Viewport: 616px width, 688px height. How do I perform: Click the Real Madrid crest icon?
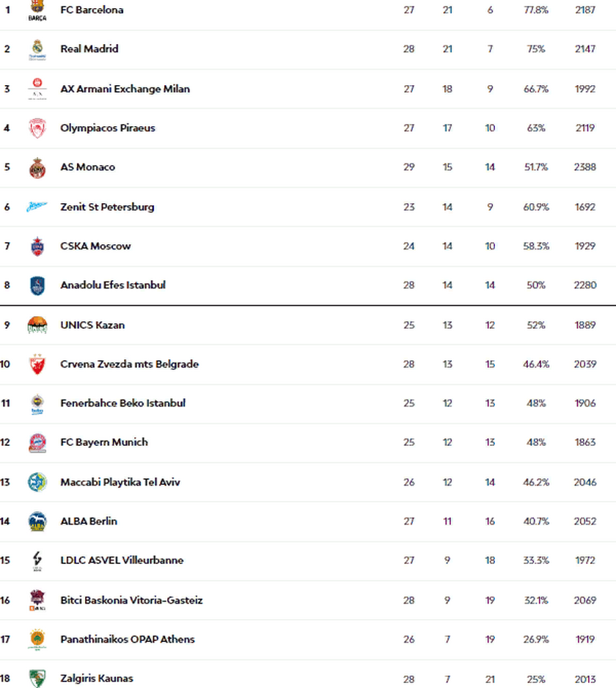pos(37,49)
